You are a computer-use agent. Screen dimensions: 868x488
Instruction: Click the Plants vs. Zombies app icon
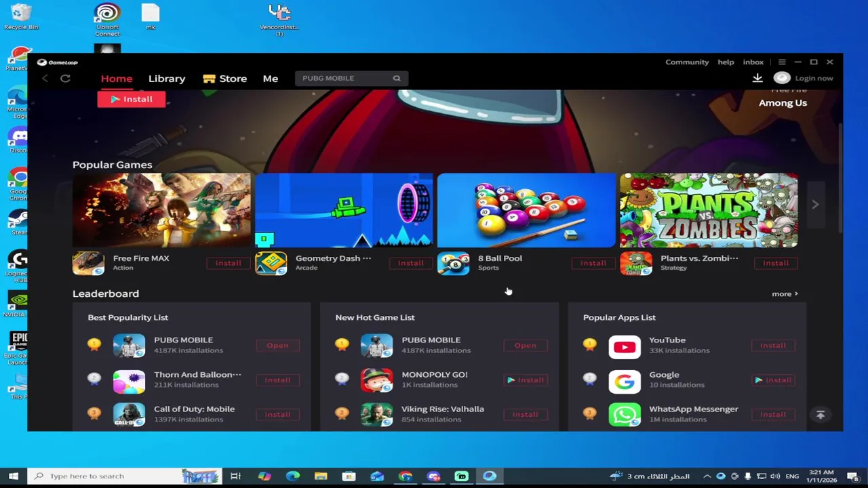(636, 263)
